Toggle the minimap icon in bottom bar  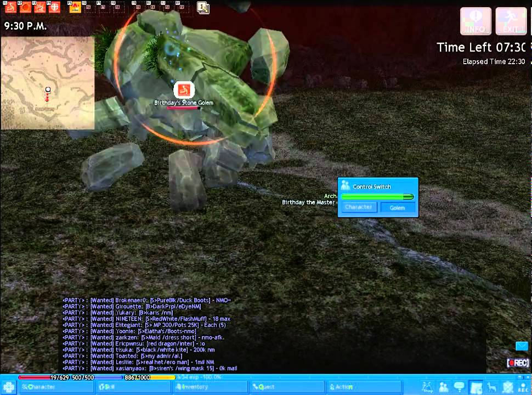(476, 387)
